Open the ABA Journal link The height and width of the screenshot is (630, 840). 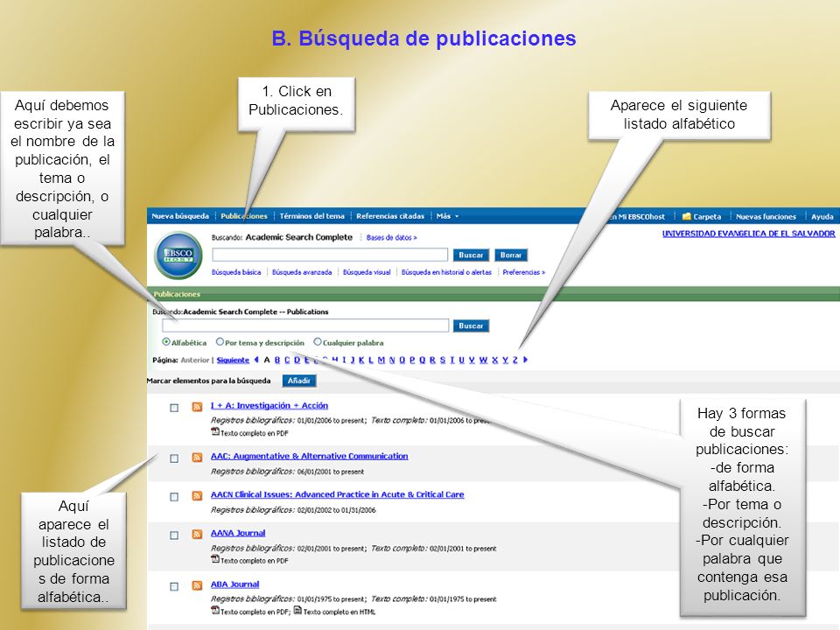234,584
